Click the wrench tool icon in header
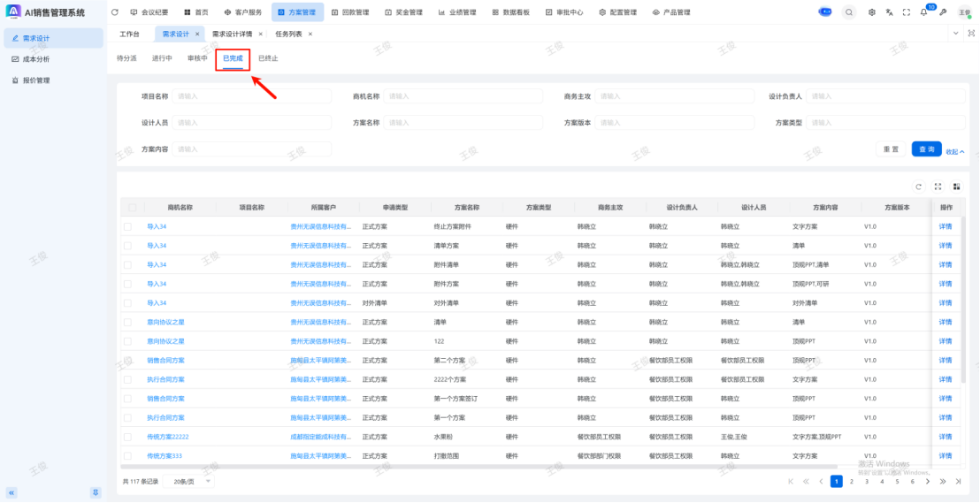 click(943, 12)
